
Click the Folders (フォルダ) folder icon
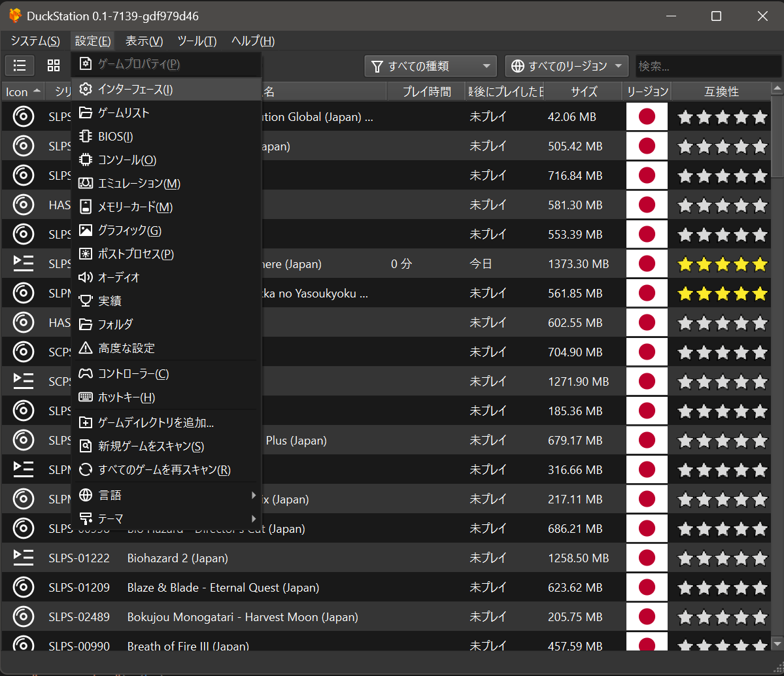pos(86,324)
